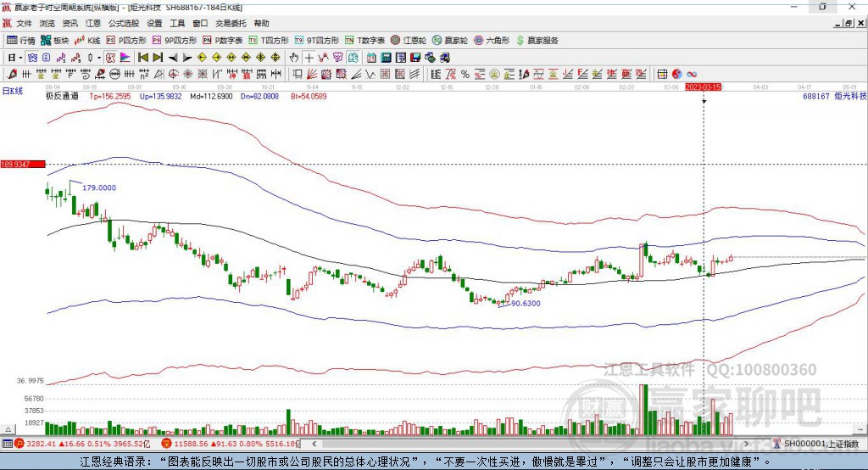The image size is (868, 470).
Task: Jump to first bar with skip-back arrow
Action: tap(143, 58)
